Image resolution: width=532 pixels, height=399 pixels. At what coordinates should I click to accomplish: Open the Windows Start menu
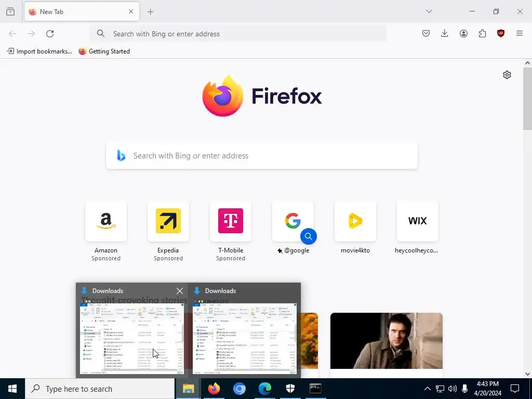[12, 389]
